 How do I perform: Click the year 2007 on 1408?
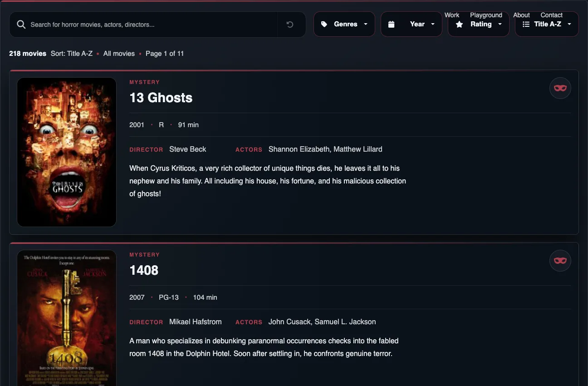click(x=137, y=297)
